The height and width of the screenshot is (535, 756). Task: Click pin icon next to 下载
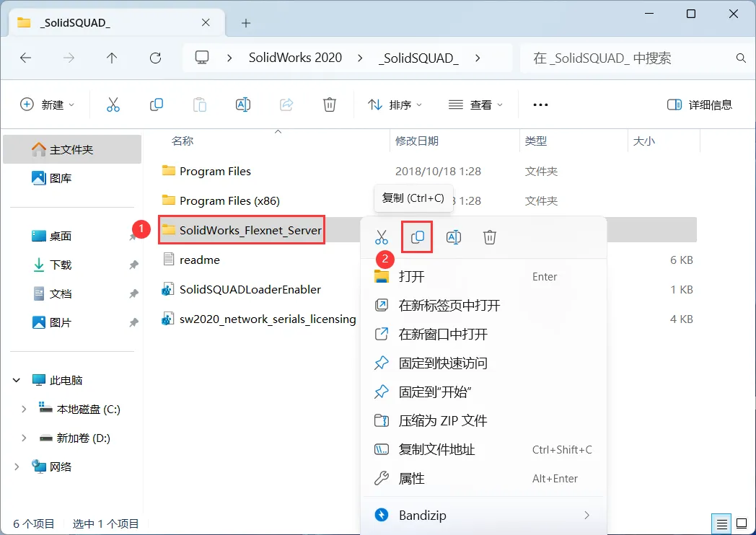[x=133, y=265]
